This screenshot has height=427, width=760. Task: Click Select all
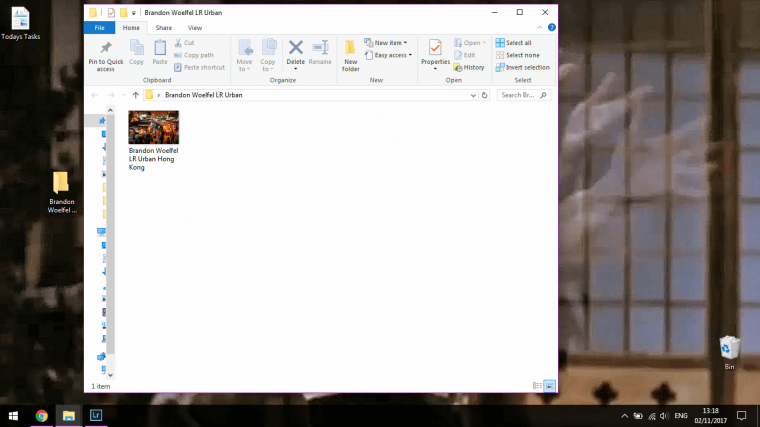click(x=513, y=43)
